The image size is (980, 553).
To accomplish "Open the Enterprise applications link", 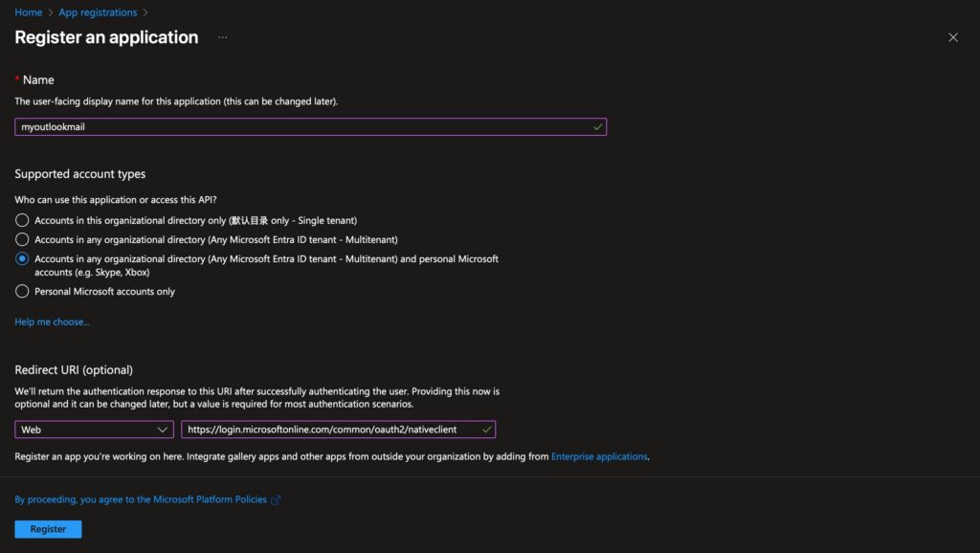I will 599,456.
